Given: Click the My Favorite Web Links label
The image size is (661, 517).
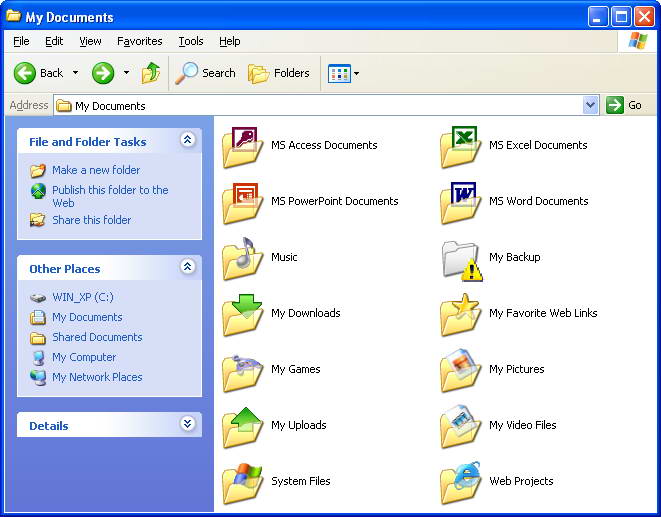Looking at the screenshot, I should click(543, 313).
